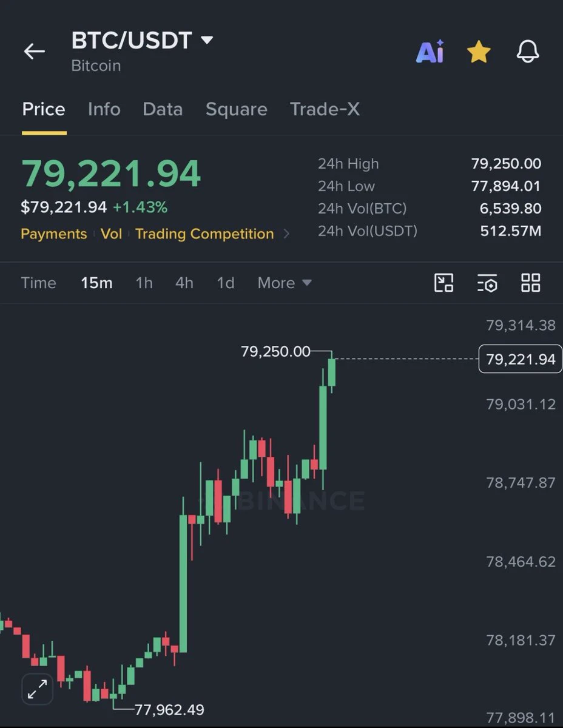Expand the More timeframes dropdown
This screenshot has height=728, width=563.
pyautogui.click(x=285, y=283)
